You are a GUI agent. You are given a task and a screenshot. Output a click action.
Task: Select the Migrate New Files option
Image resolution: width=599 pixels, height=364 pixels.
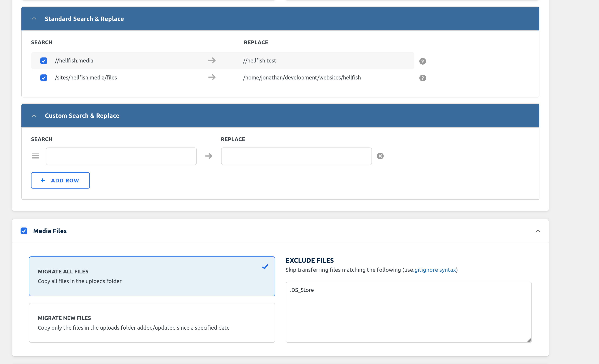coord(152,322)
